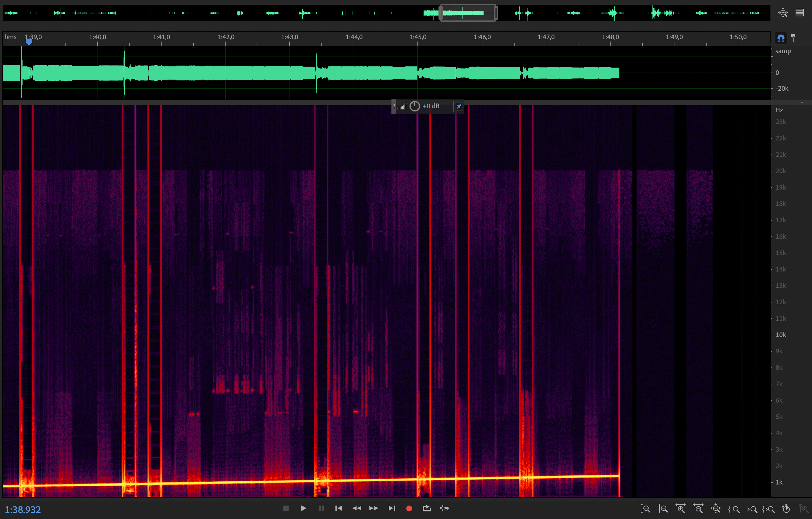
Task: Expand the small arrow below the waveform scale
Action: (x=802, y=102)
